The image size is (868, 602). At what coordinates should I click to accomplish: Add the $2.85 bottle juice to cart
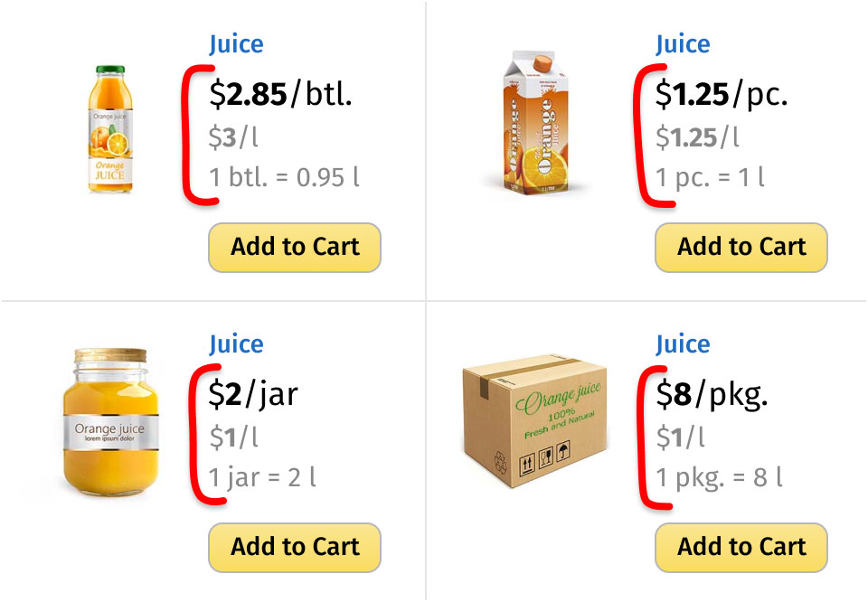[295, 248]
